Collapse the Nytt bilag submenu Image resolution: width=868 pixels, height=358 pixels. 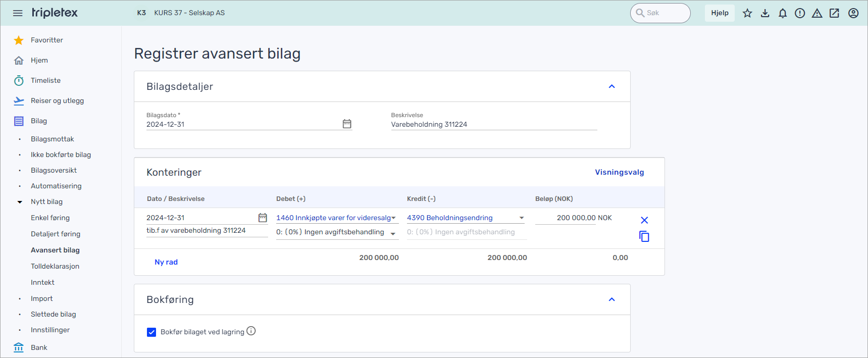point(20,201)
